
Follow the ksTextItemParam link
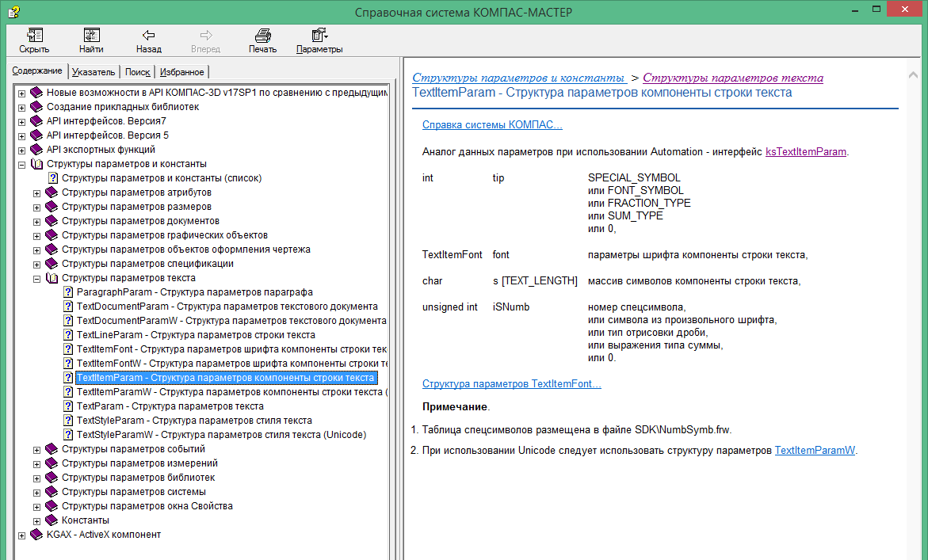coord(805,152)
